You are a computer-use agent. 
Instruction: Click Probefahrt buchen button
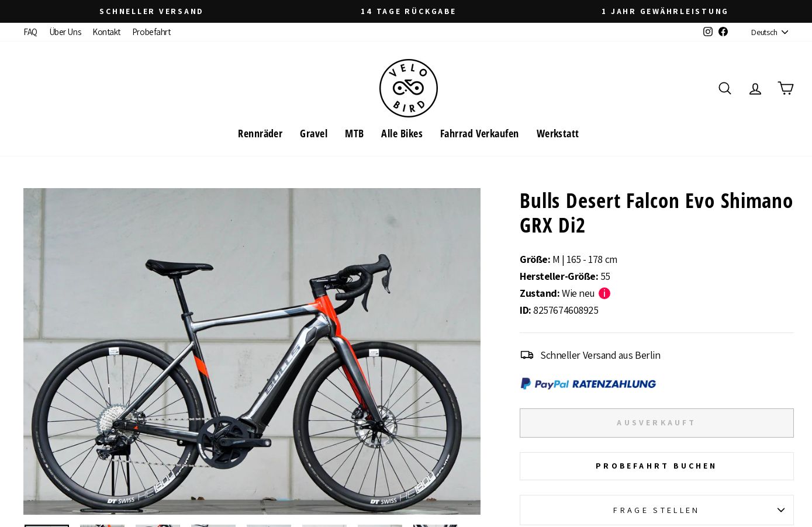pyautogui.click(x=656, y=466)
